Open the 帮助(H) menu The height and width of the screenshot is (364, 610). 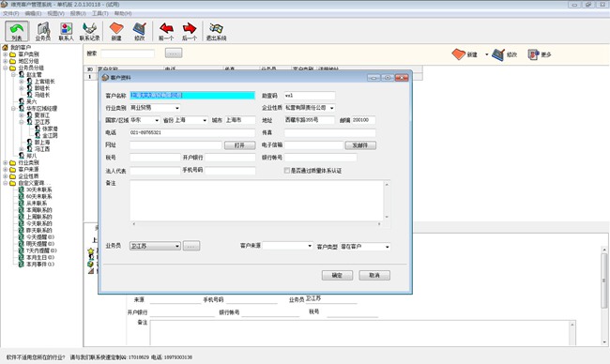123,13
